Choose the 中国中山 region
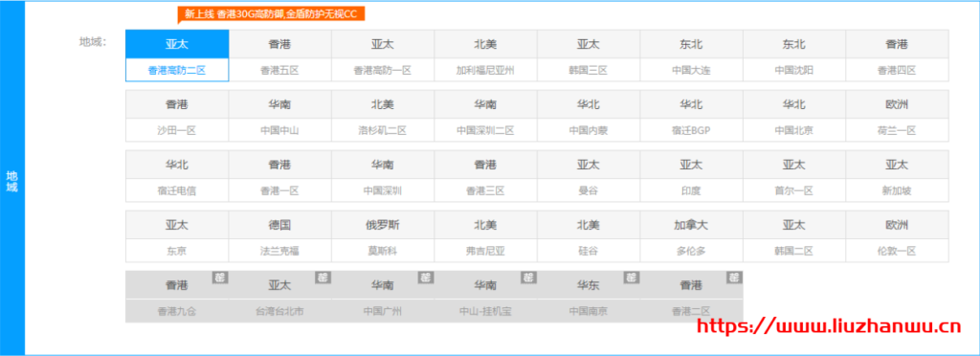The width and height of the screenshot is (980, 356). click(280, 116)
